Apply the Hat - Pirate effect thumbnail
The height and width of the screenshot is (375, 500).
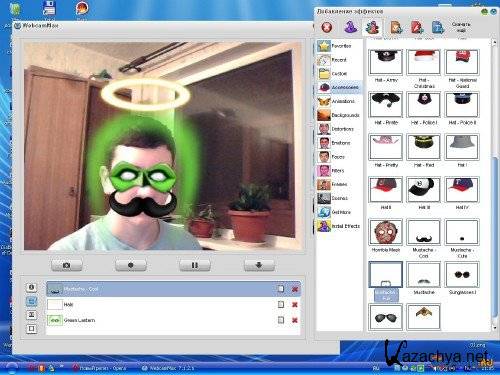385,105
